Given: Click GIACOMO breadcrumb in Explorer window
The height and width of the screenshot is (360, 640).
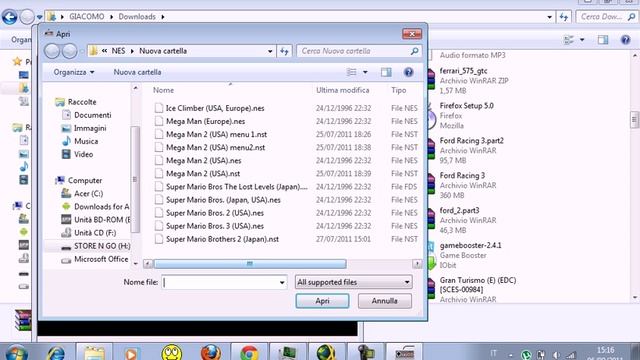Looking at the screenshot, I should 87,17.
